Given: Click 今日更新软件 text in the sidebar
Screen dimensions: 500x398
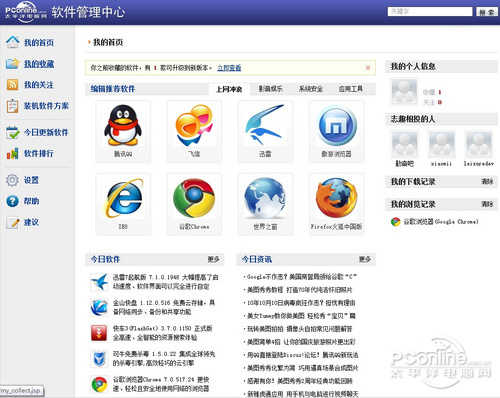Looking at the screenshot, I should (x=46, y=132).
